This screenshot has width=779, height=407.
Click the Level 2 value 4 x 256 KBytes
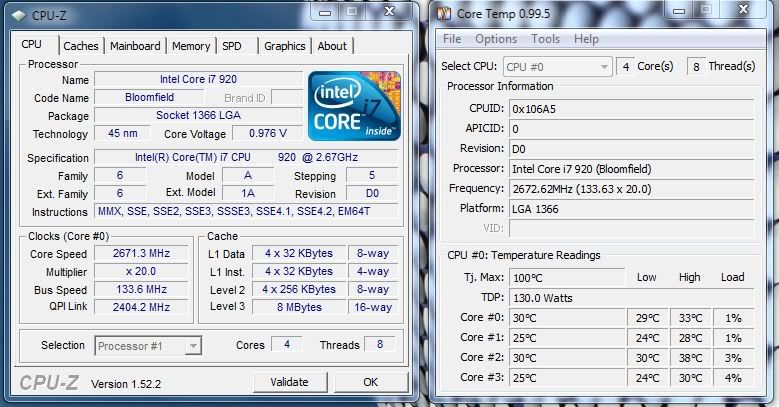299,289
